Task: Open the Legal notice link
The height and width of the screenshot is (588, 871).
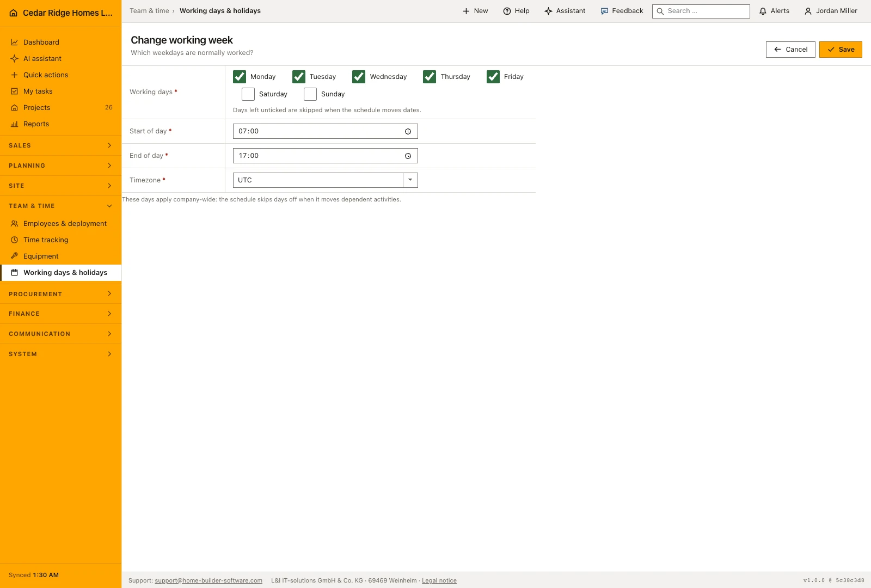Action: (x=439, y=580)
